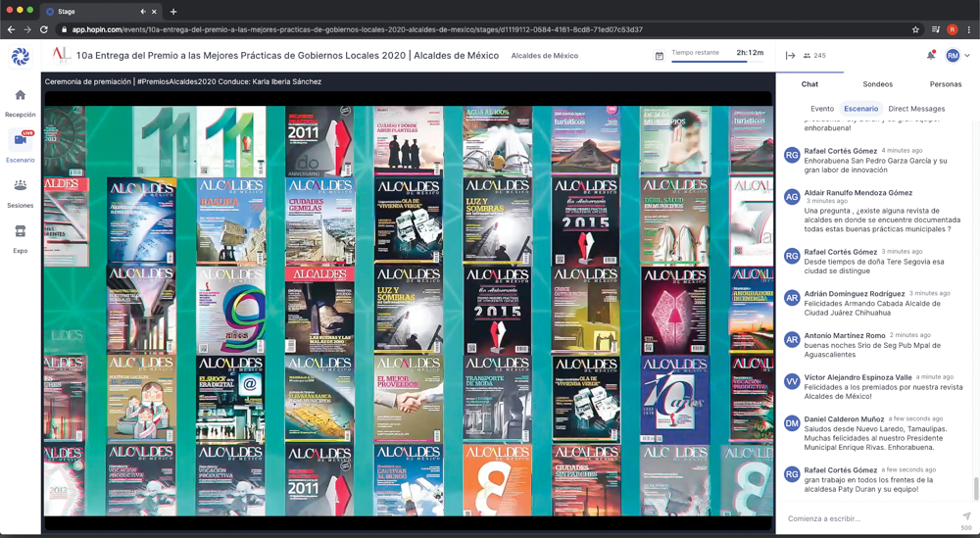Image resolution: width=980 pixels, height=538 pixels.
Task: Select the Evento chat channel
Action: pyautogui.click(x=822, y=109)
